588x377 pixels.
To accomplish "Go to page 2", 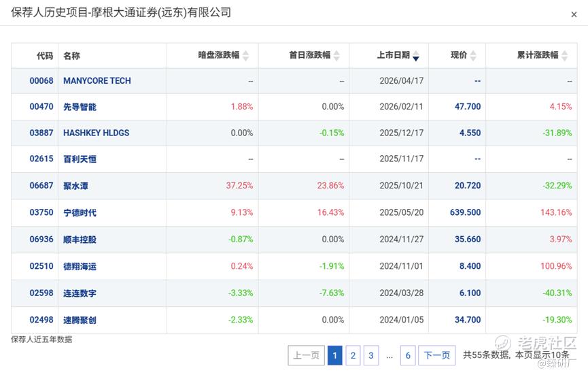I will (353, 355).
